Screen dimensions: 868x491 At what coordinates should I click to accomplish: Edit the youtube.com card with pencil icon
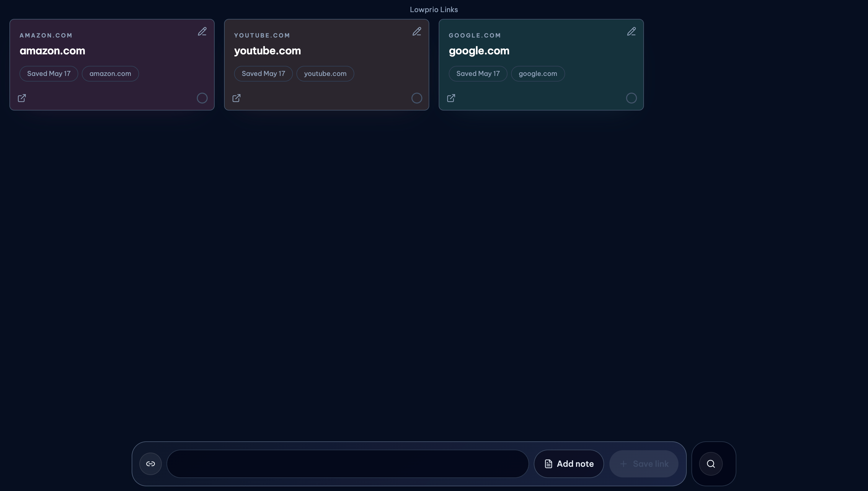click(x=417, y=32)
